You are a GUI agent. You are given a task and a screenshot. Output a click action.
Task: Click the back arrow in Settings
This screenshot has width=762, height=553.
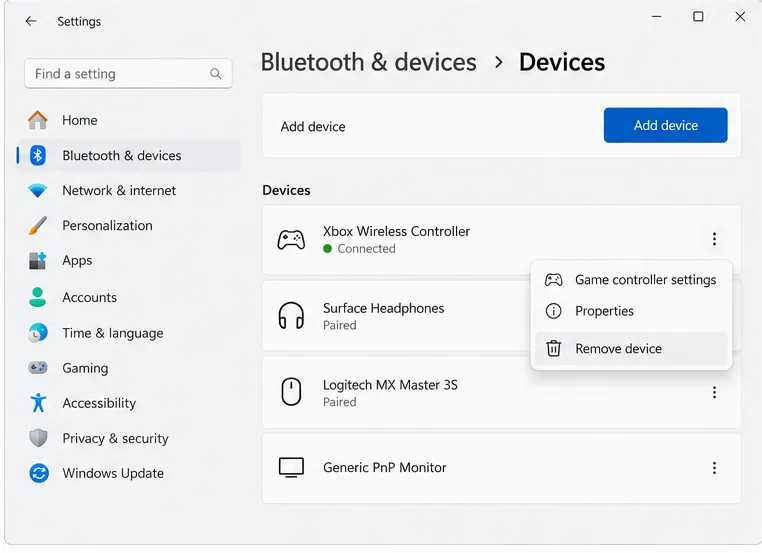tap(31, 21)
